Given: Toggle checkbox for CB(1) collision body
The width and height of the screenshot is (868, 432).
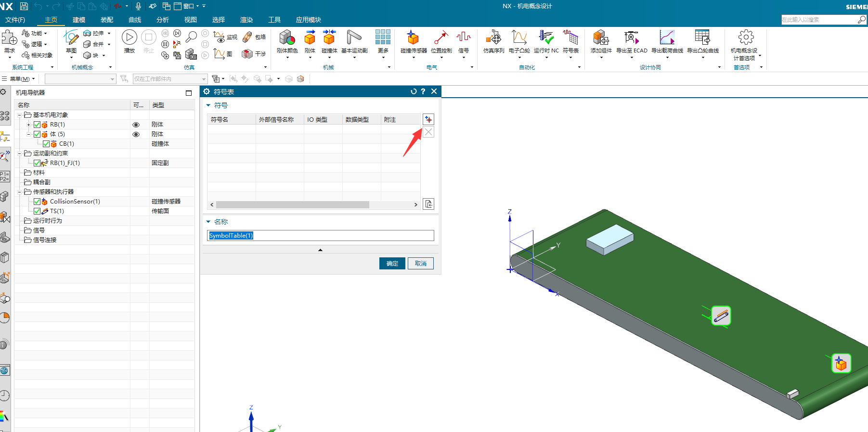Looking at the screenshot, I should pyautogui.click(x=46, y=144).
